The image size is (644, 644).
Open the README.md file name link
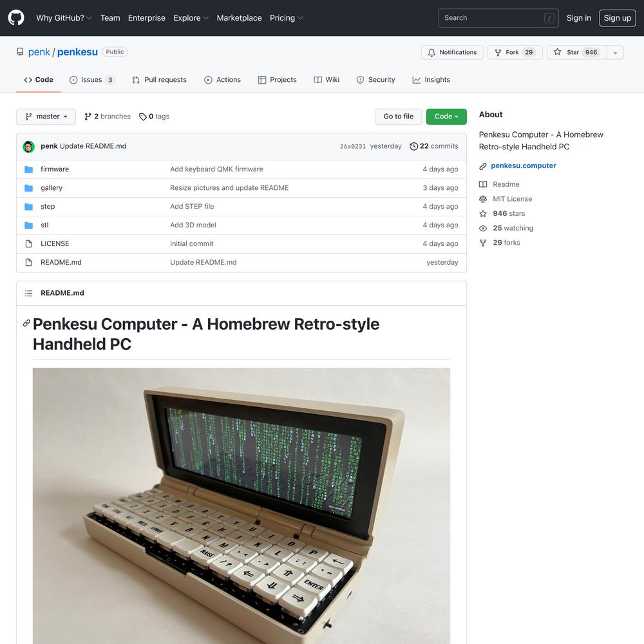pyautogui.click(x=61, y=263)
